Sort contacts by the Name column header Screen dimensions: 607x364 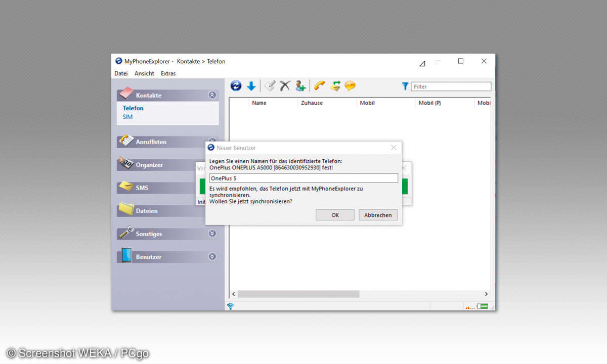(273, 103)
